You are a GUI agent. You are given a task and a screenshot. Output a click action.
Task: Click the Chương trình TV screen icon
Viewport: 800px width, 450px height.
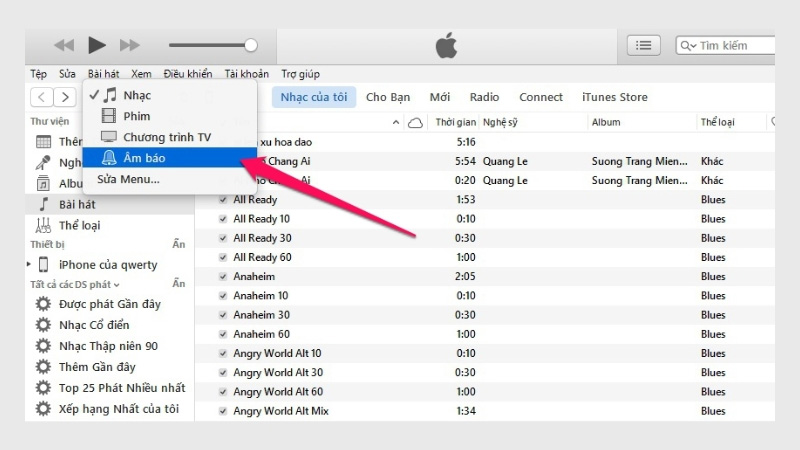pyautogui.click(x=108, y=137)
